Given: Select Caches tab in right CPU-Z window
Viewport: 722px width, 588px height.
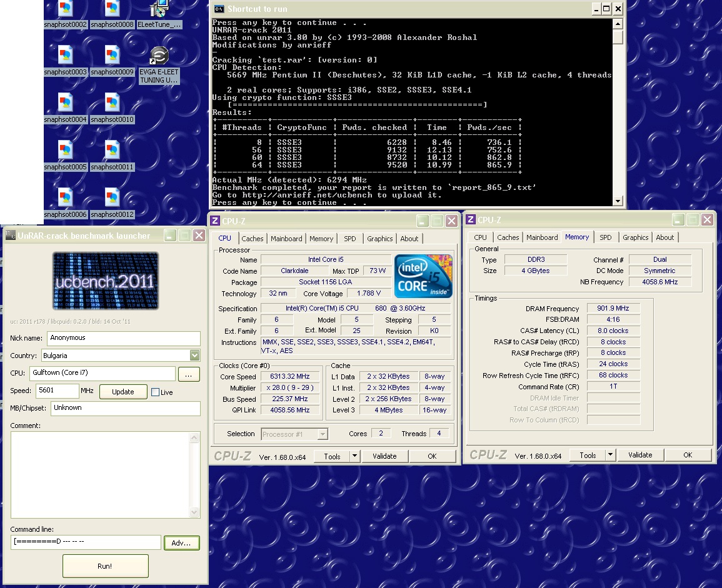Looking at the screenshot, I should [508, 237].
